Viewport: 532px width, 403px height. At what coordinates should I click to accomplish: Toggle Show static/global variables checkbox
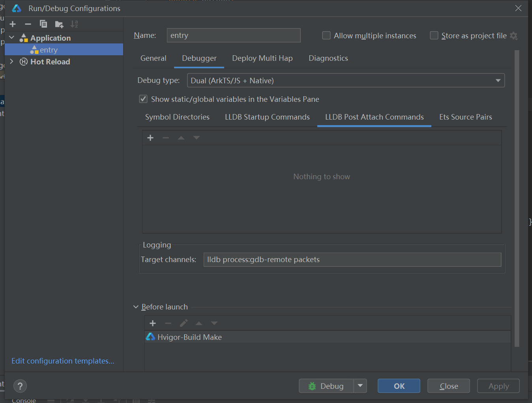click(x=143, y=99)
